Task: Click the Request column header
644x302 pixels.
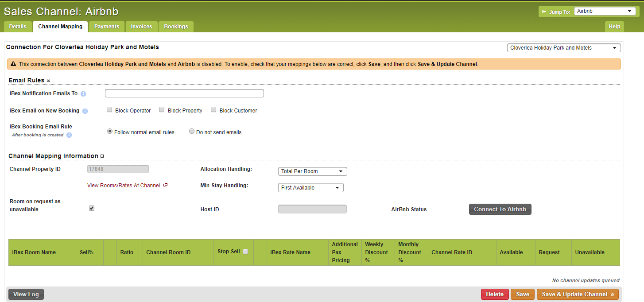Action: tap(553, 252)
